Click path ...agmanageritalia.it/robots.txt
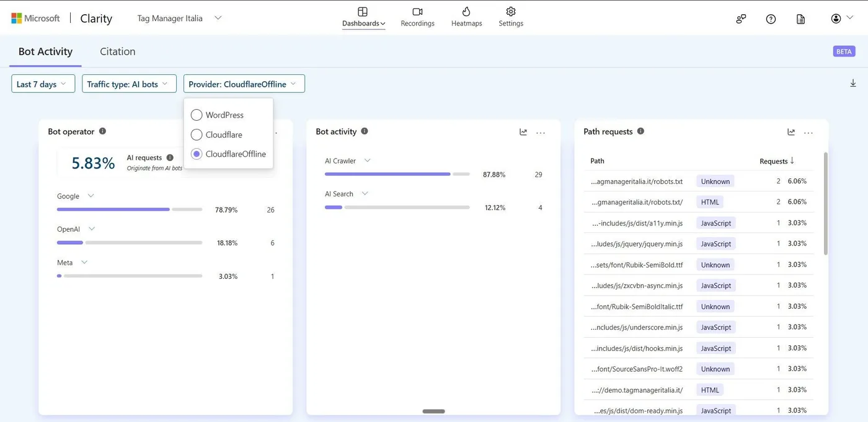868x422 pixels. tap(637, 182)
